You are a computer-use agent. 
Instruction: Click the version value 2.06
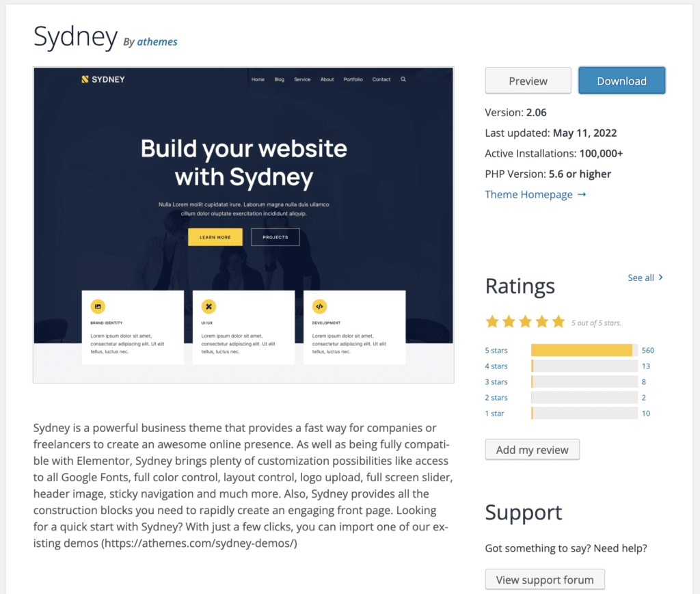coord(536,113)
